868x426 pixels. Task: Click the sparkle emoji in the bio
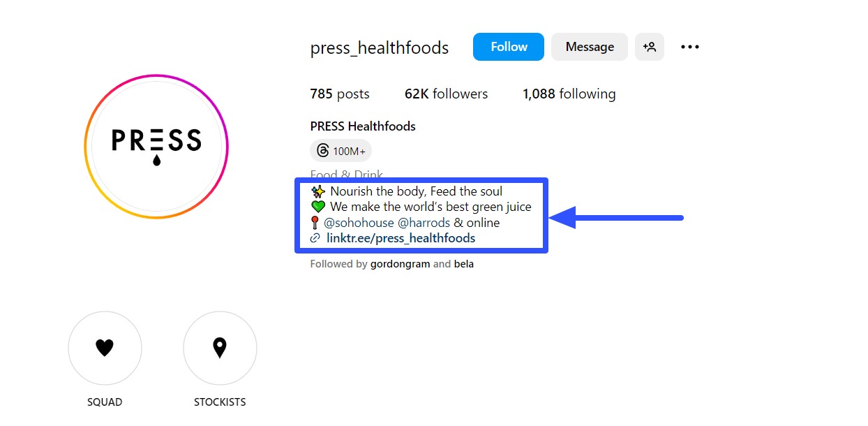point(317,190)
